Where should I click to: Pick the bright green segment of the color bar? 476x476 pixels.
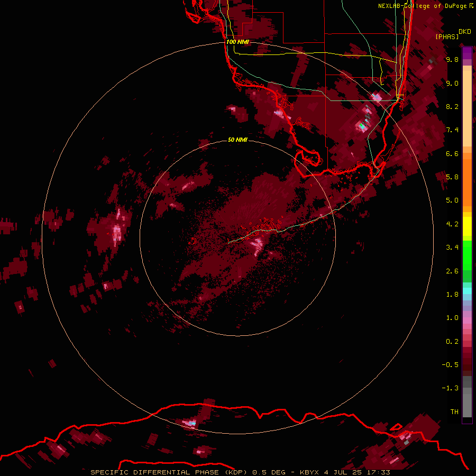[x=467, y=255]
